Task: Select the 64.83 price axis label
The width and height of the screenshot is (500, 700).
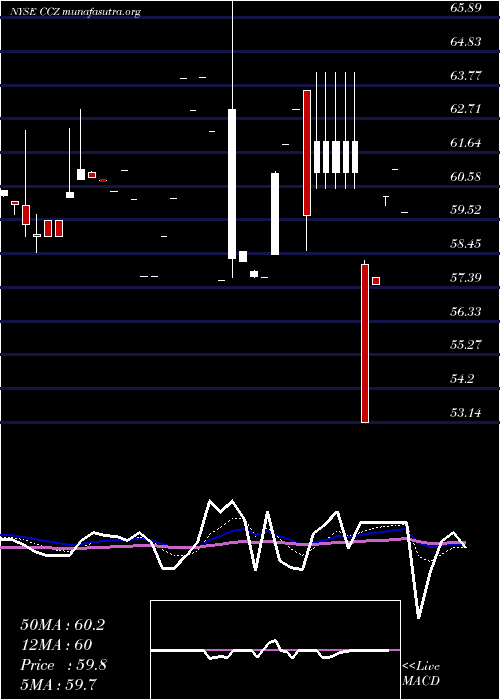Action: click(466, 42)
